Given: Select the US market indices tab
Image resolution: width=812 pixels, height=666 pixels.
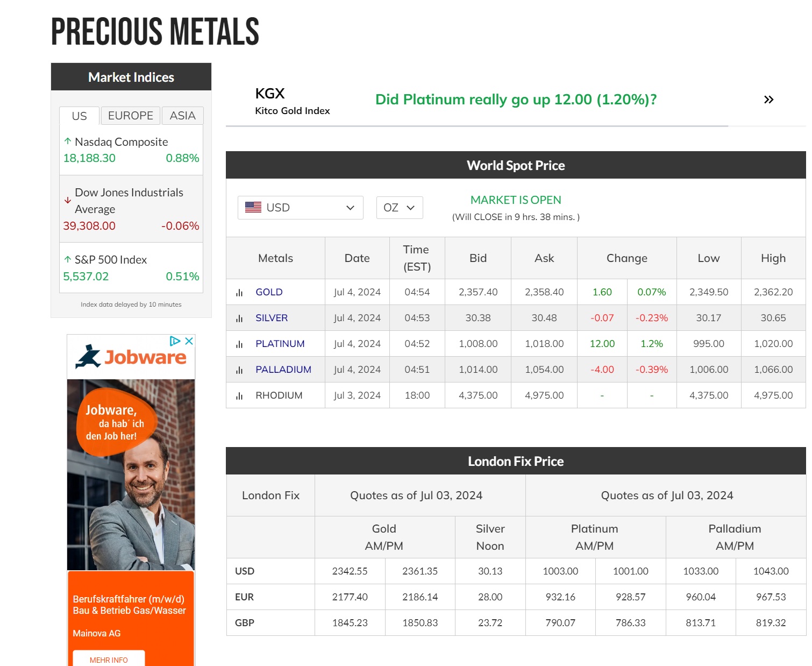Looking at the screenshot, I should [x=79, y=116].
